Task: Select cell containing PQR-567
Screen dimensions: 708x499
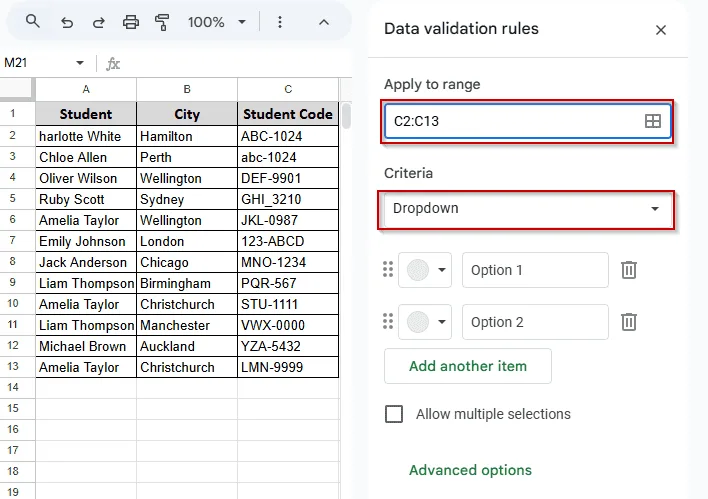Action: [288, 283]
